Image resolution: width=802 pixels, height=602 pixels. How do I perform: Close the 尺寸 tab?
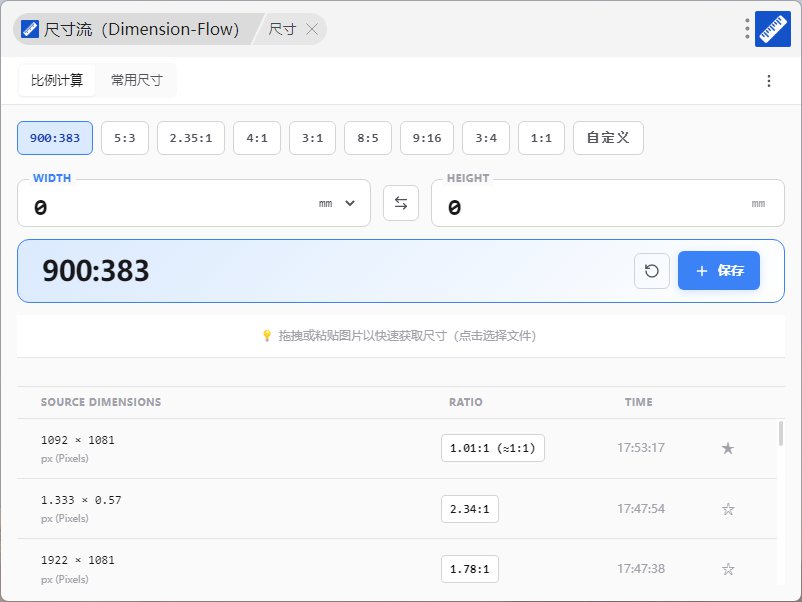[x=312, y=29]
